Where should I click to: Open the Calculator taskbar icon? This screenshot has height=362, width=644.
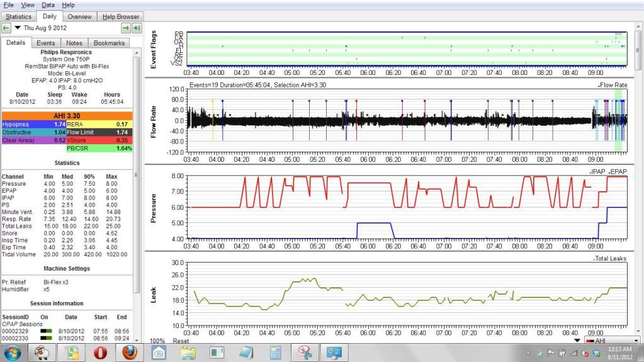coord(275,353)
